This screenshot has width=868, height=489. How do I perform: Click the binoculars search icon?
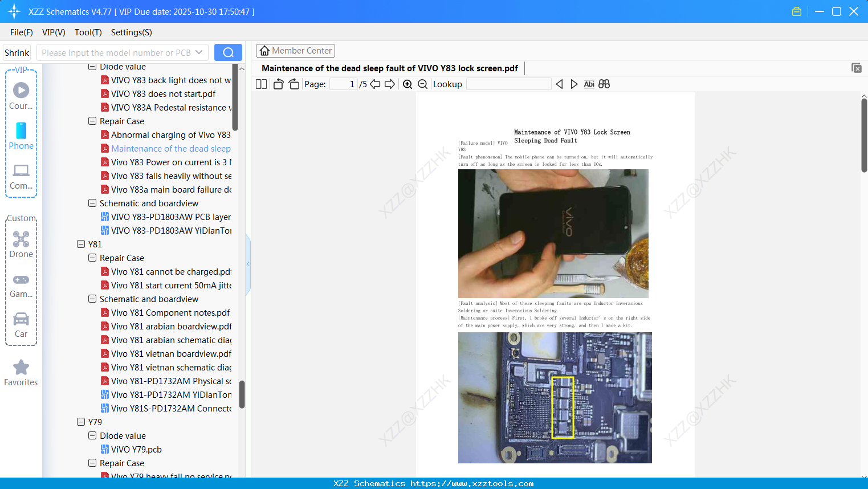pos(604,84)
